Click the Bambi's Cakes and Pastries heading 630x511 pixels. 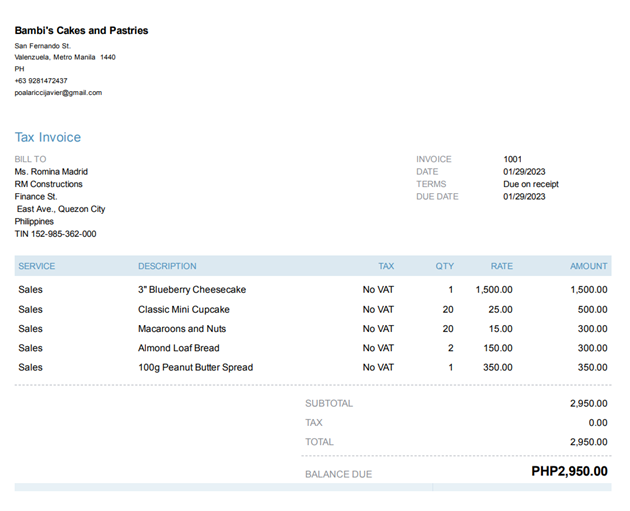coord(81,31)
